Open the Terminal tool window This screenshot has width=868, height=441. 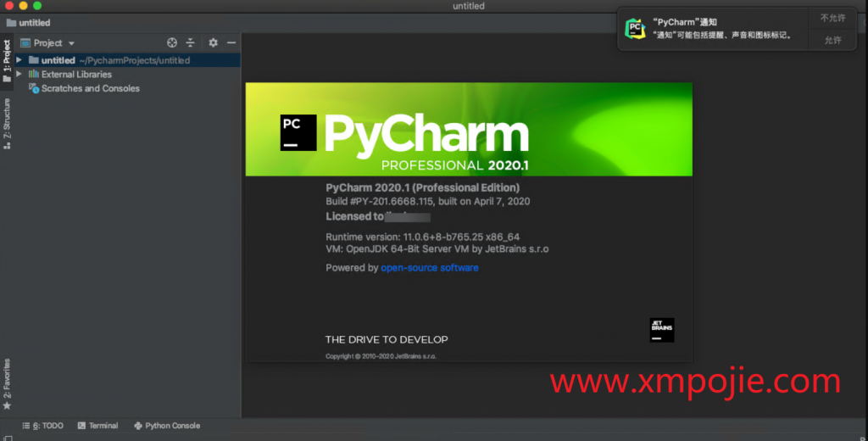pos(98,426)
